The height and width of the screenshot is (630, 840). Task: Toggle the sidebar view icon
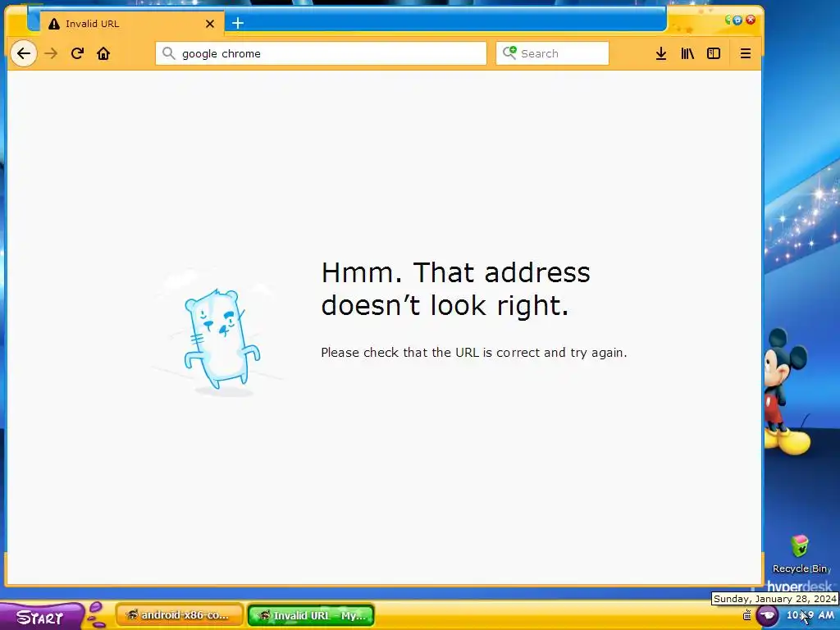pyautogui.click(x=714, y=53)
